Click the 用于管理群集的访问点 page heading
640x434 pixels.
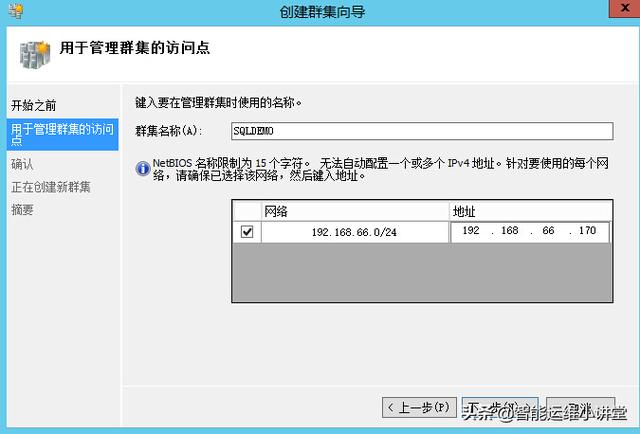click(135, 48)
